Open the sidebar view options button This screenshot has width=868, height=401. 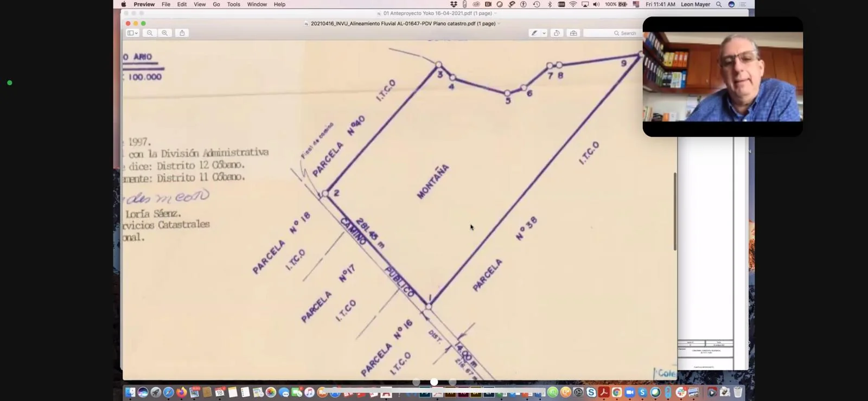click(x=133, y=33)
